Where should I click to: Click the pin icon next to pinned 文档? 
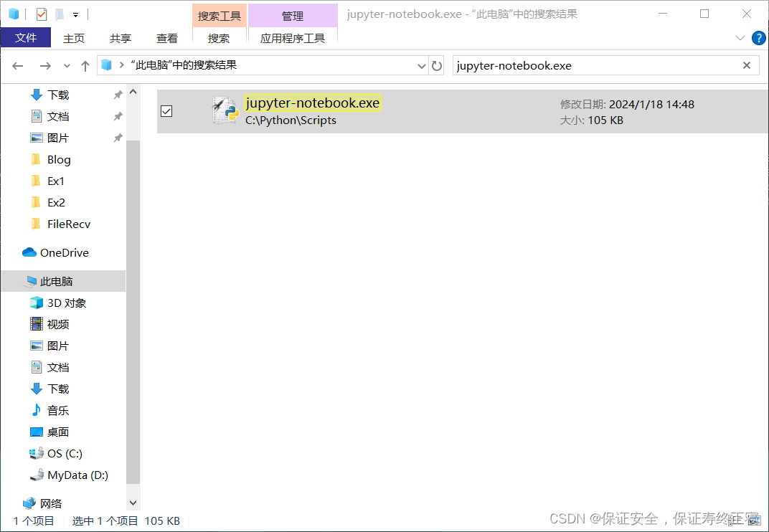(x=118, y=117)
